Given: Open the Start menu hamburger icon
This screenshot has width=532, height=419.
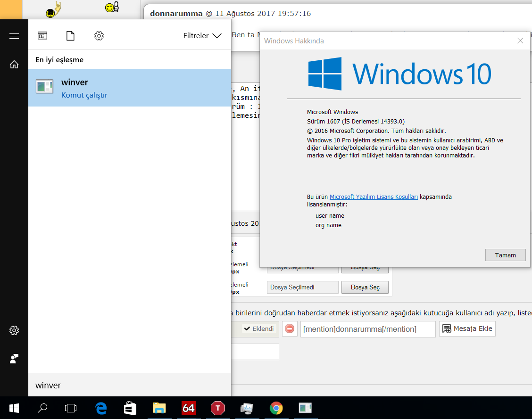Looking at the screenshot, I should point(14,36).
